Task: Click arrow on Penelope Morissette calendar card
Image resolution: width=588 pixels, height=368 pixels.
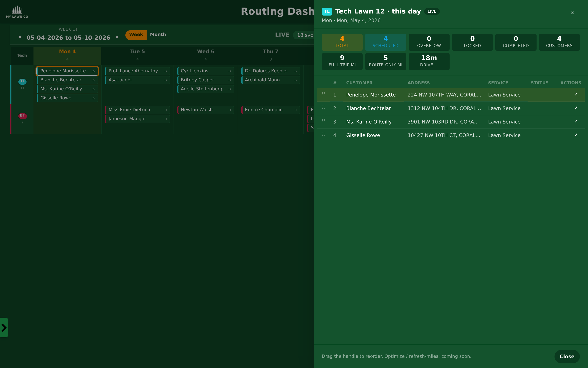Action: (x=93, y=71)
